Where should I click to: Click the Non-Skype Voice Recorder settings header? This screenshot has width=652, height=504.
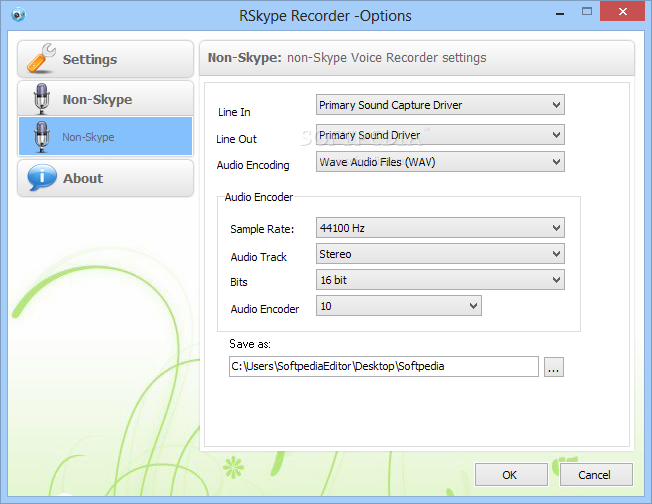coord(347,57)
